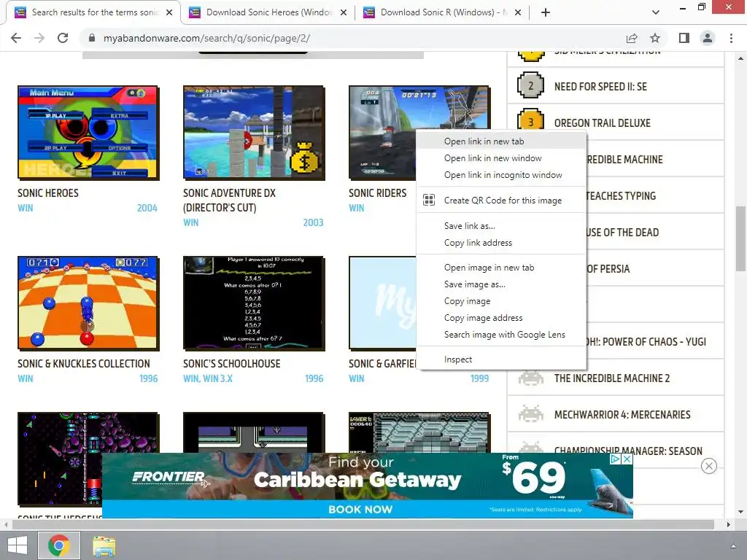
Task: Go back to previous page
Action: coord(16,38)
